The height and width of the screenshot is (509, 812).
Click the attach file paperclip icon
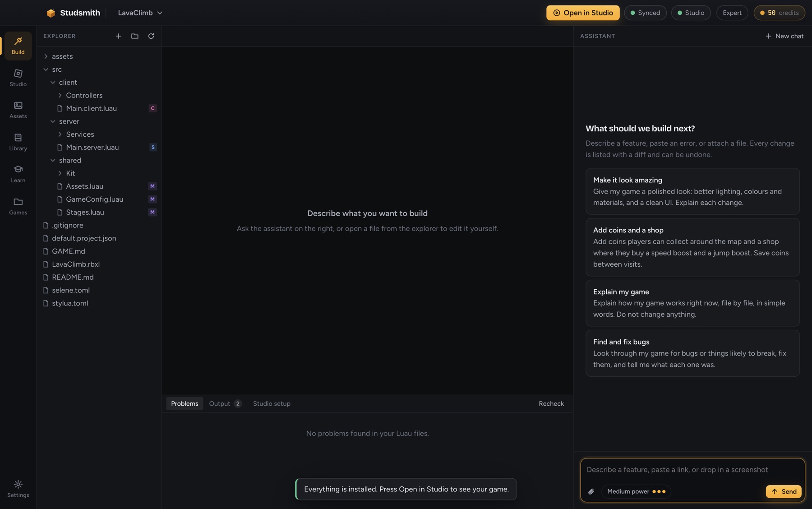591,491
